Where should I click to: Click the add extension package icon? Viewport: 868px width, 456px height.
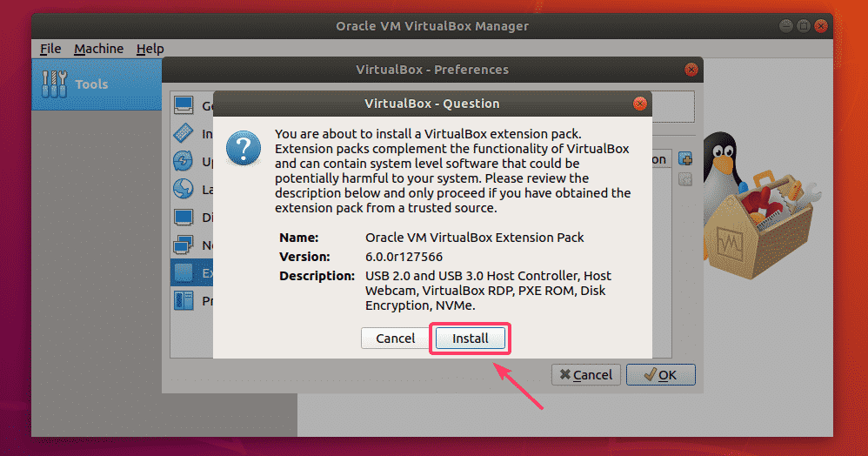tap(684, 159)
